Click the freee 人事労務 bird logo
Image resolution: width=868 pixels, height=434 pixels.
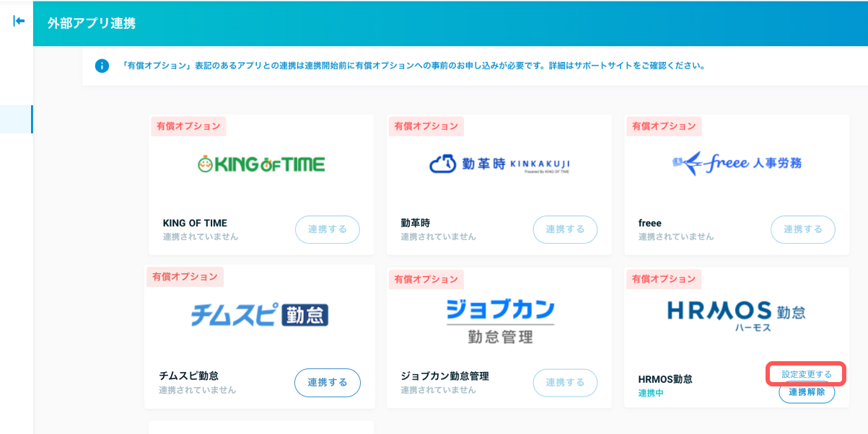[x=737, y=164]
